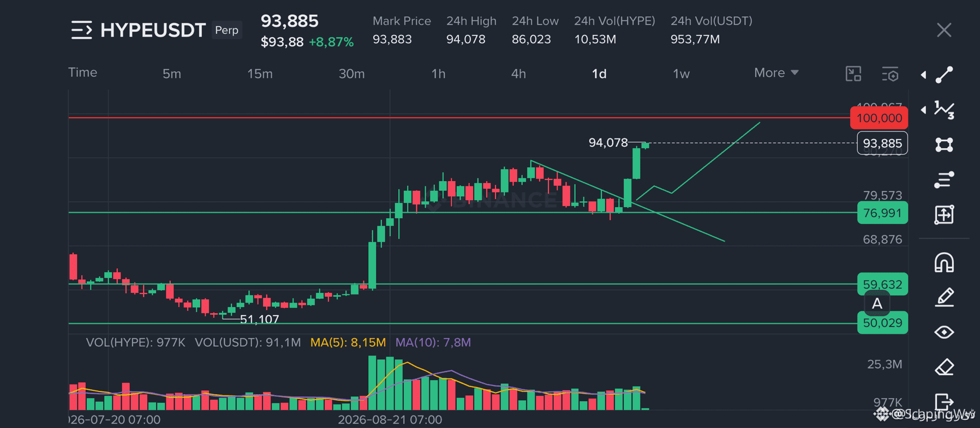Select the rectangle shape drawing tool
Image resolution: width=980 pixels, height=428 pixels.
pyautogui.click(x=944, y=144)
